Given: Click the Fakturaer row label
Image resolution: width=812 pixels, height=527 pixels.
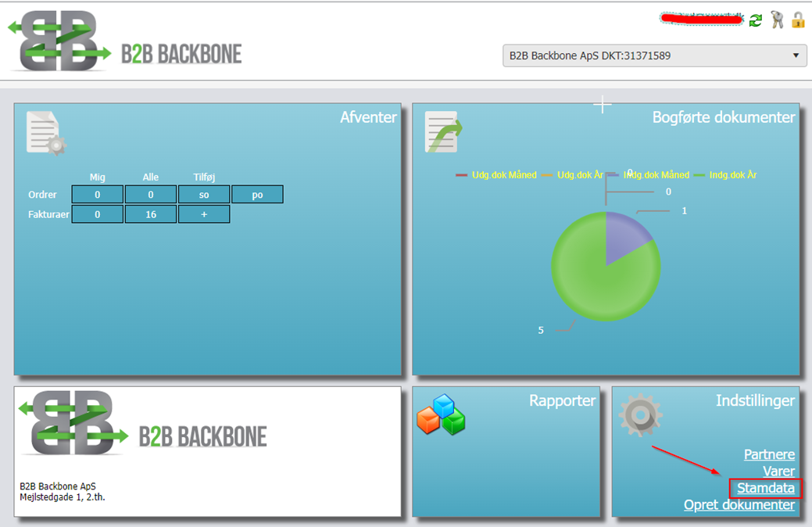Looking at the screenshot, I should 48,214.
